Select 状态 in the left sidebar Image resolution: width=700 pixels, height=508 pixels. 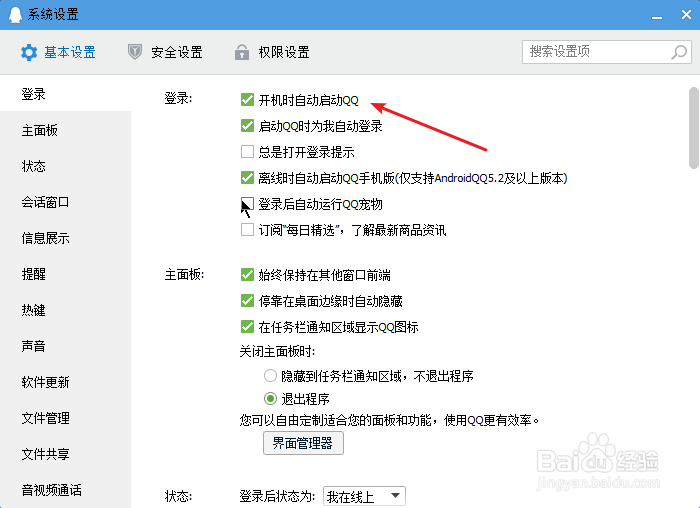click(65, 166)
